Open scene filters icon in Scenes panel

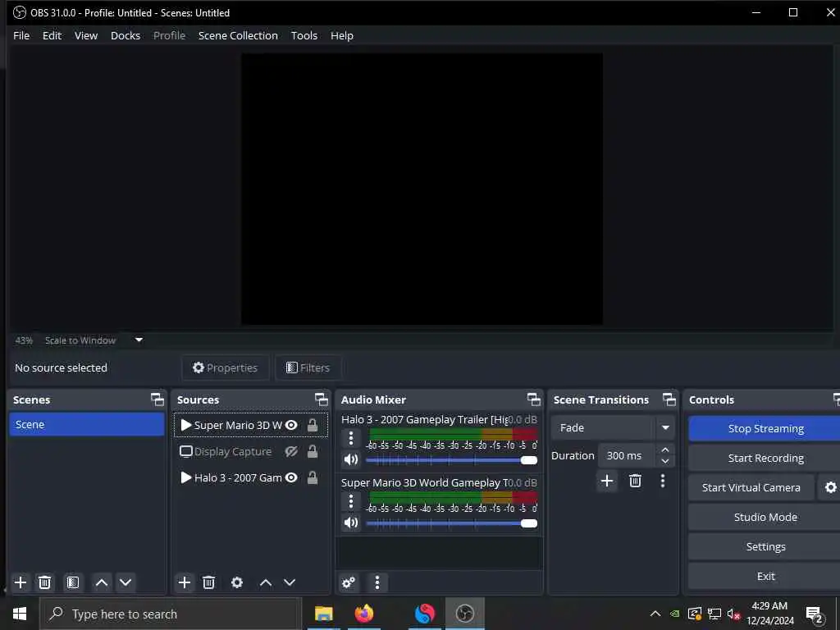pyautogui.click(x=73, y=582)
